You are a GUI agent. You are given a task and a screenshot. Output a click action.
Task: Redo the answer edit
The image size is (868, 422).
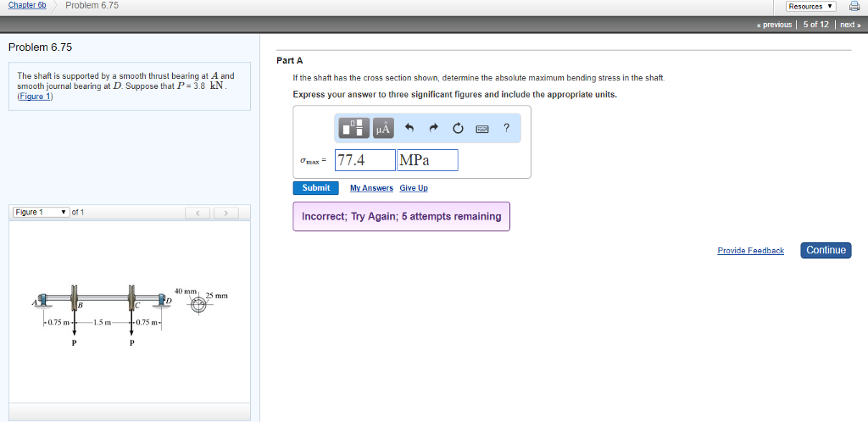[433, 128]
